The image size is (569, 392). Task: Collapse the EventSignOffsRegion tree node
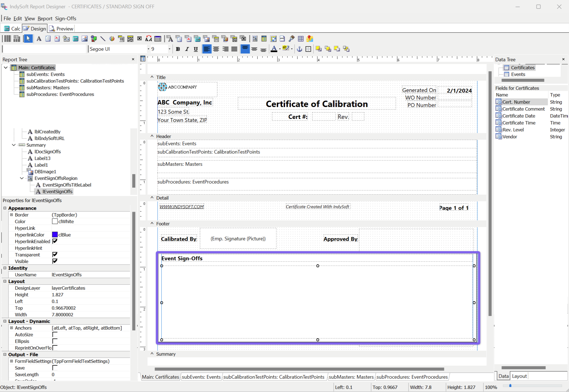22,178
